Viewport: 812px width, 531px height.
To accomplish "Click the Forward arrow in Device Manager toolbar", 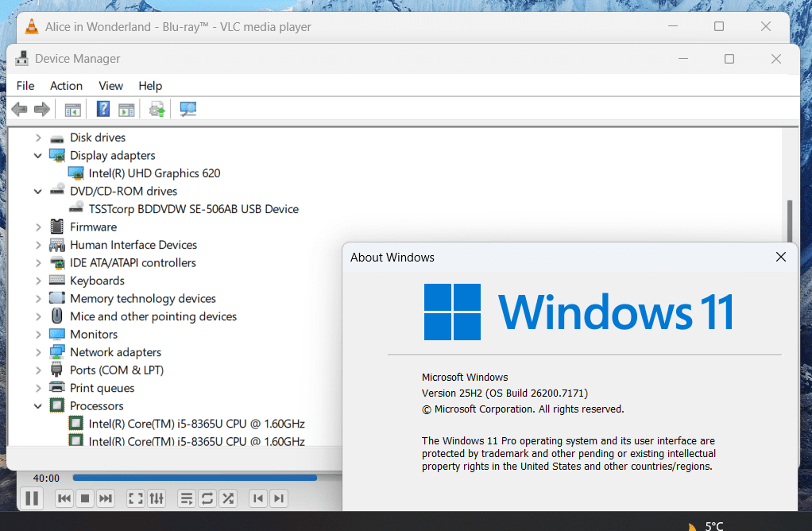I will [42, 110].
